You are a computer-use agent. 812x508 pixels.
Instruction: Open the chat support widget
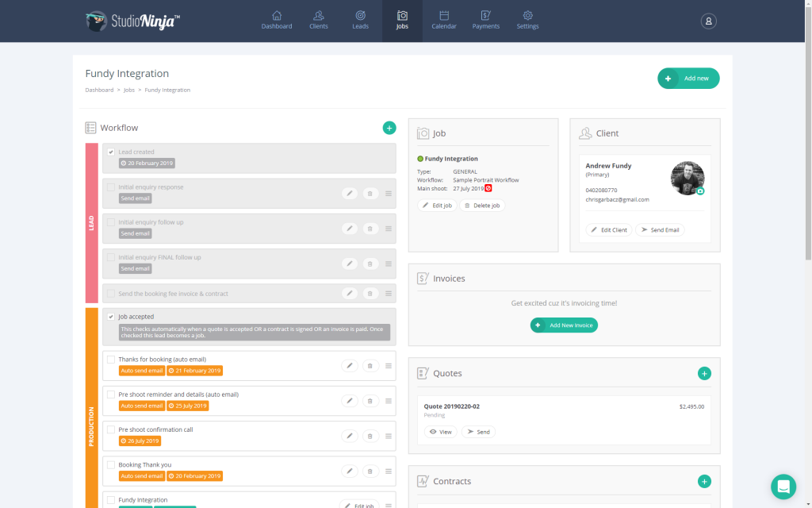(x=783, y=487)
